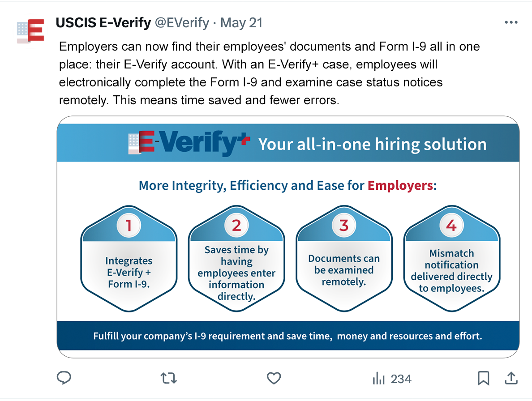Open the share post icon

click(511, 379)
